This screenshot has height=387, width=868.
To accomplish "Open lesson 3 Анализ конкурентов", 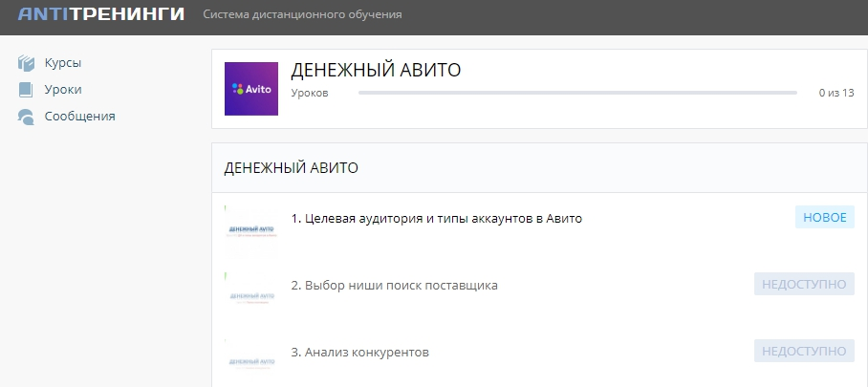I will pos(359,353).
